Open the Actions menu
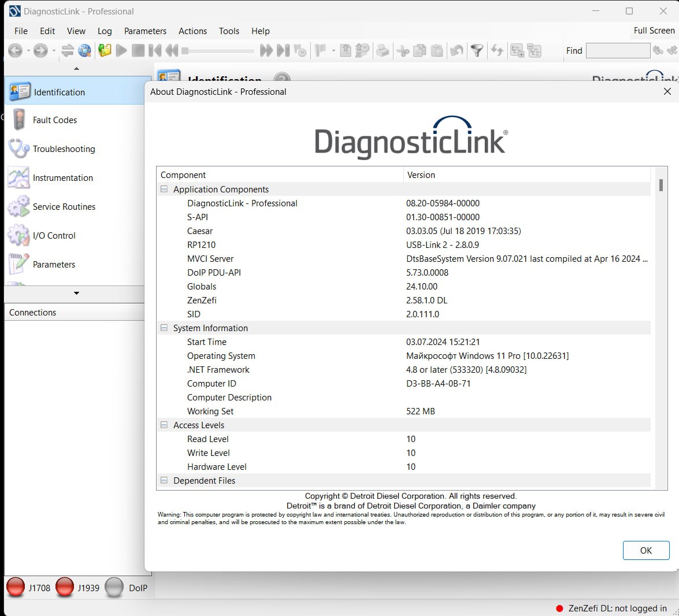 [x=192, y=31]
